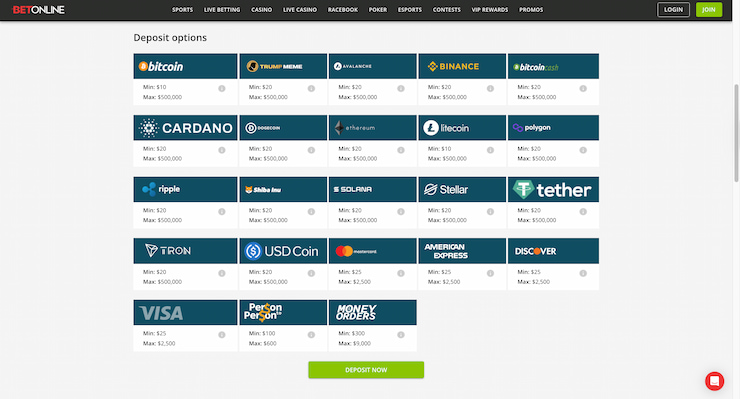Open info icon on Discover card
Image resolution: width=740 pixels, height=399 pixels.
click(583, 273)
